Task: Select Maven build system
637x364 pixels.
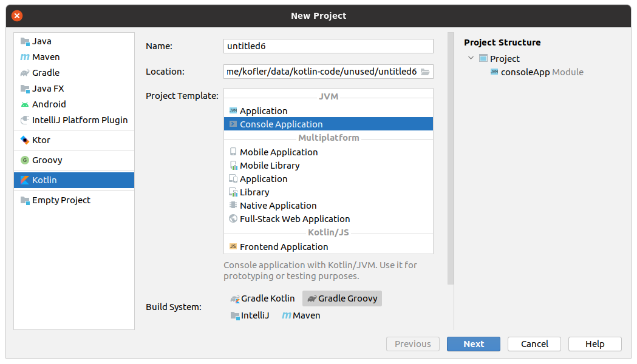Action: click(301, 315)
